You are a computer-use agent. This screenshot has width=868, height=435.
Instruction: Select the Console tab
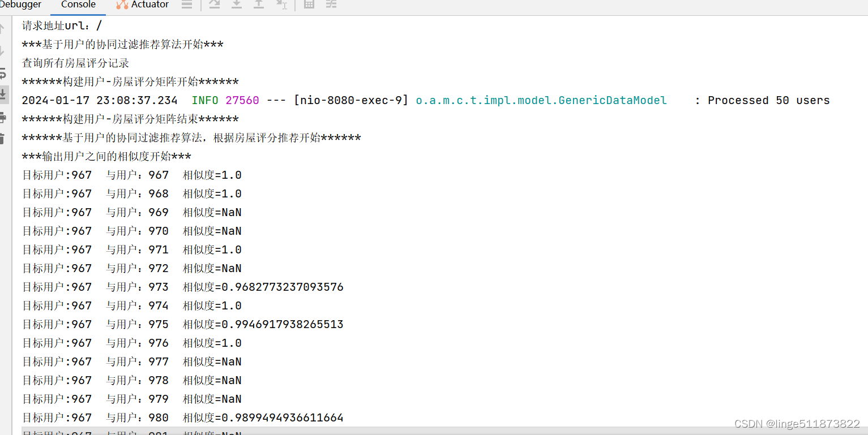(78, 5)
